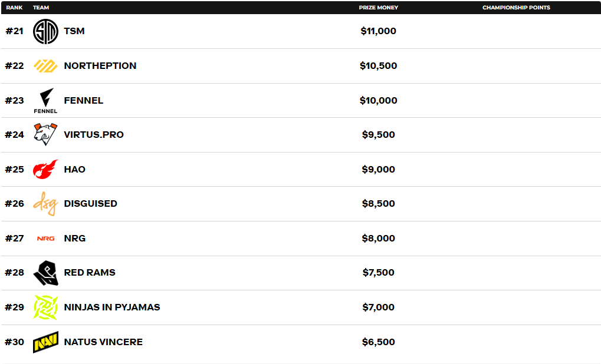Open the NINJAS IN PYJAMAS team link

(112, 307)
